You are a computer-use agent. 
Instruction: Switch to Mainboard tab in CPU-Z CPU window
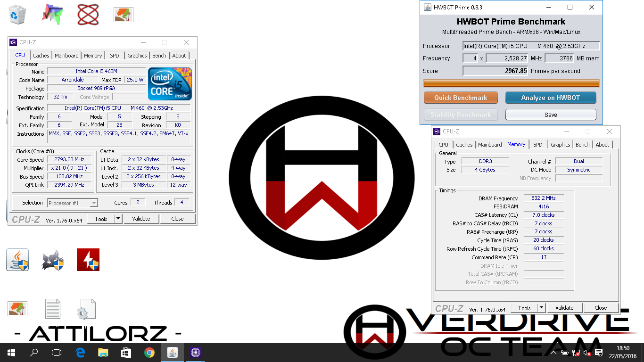(66, 56)
